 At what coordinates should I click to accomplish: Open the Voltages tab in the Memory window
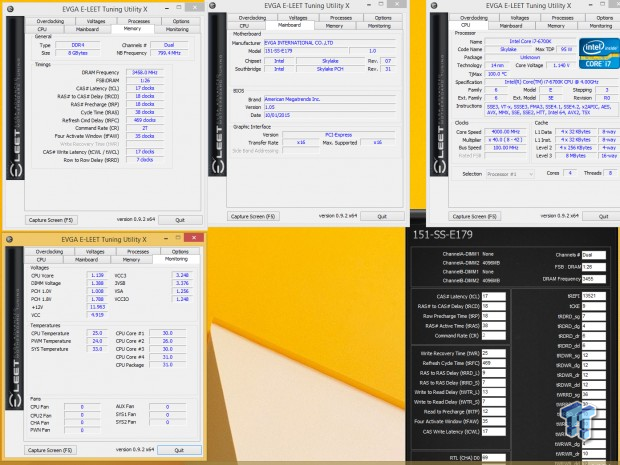(x=96, y=21)
